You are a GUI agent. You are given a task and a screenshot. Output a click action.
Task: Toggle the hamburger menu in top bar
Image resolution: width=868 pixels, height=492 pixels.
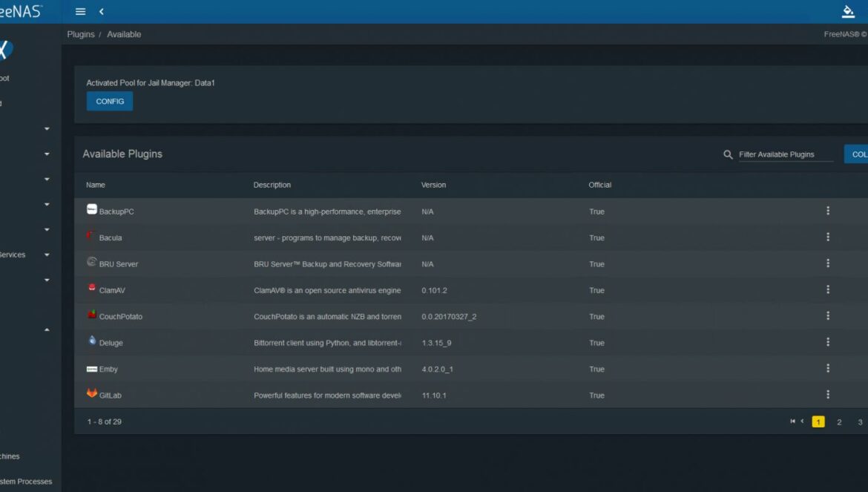pos(80,12)
